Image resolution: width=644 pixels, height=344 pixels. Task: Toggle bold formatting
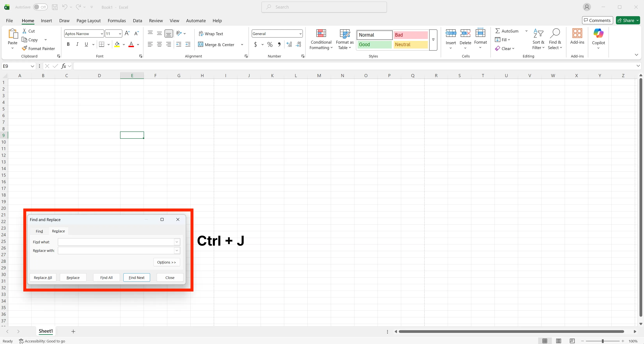click(x=68, y=44)
